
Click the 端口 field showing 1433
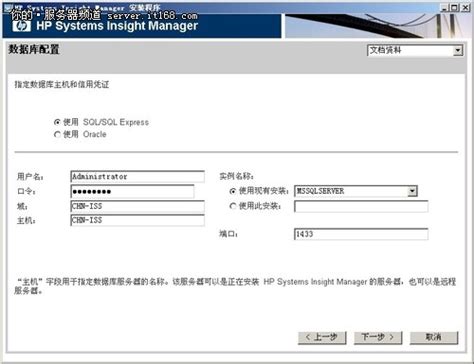(361, 234)
